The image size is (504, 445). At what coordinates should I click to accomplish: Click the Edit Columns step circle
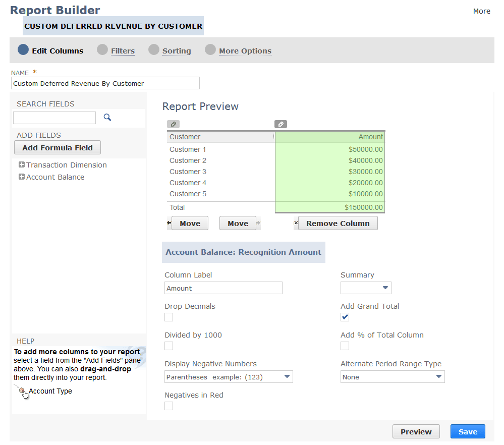[23, 49]
